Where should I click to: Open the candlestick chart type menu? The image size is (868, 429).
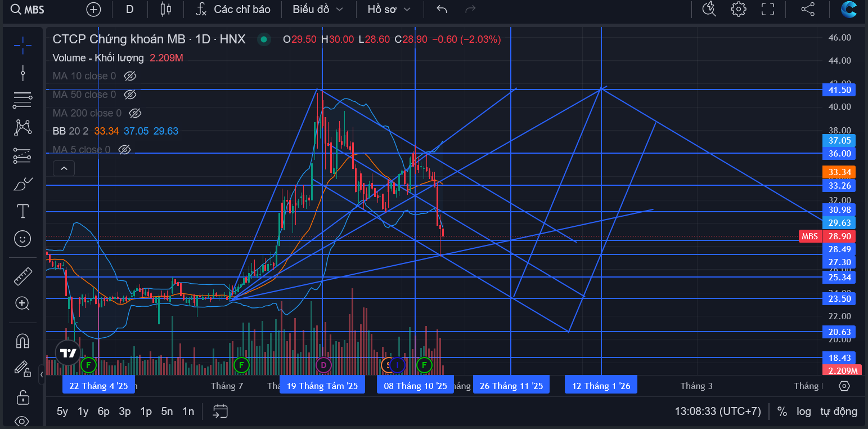(x=165, y=9)
